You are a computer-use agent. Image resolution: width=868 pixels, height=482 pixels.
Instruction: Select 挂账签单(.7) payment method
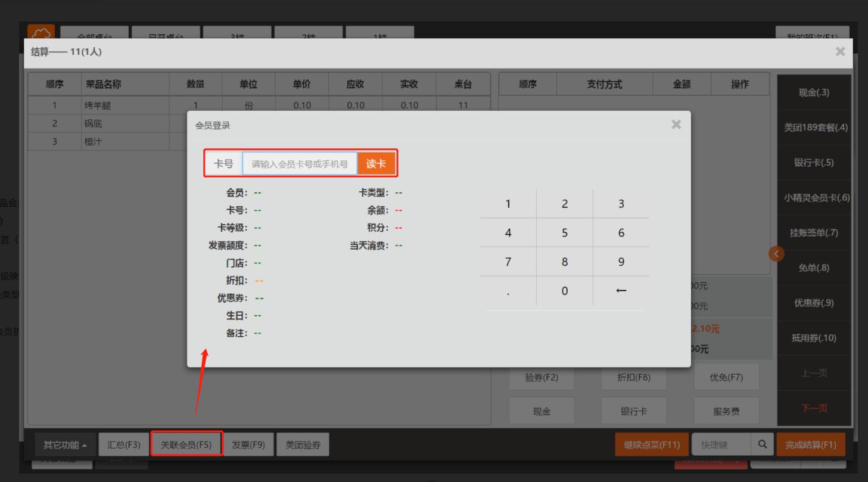pos(814,233)
